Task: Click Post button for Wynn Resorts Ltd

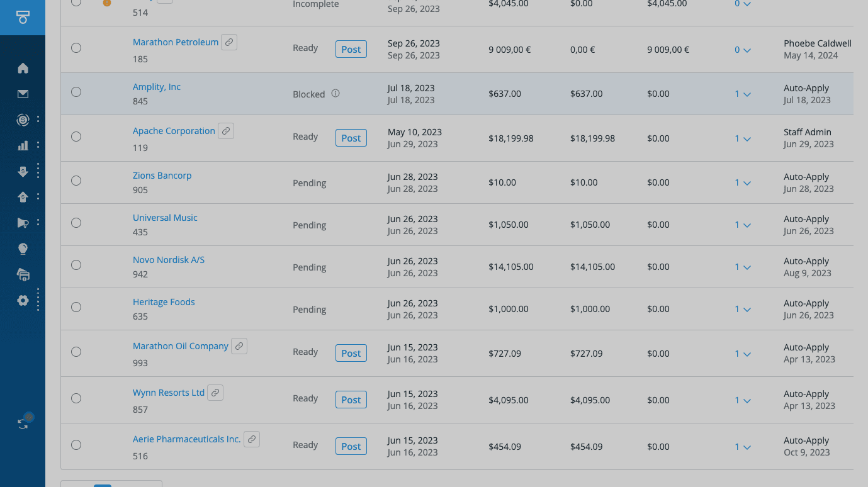Action: click(351, 400)
